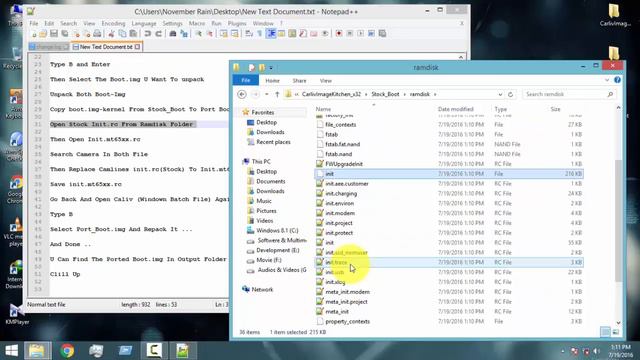Click Explorer Back navigation arrow

(242, 94)
